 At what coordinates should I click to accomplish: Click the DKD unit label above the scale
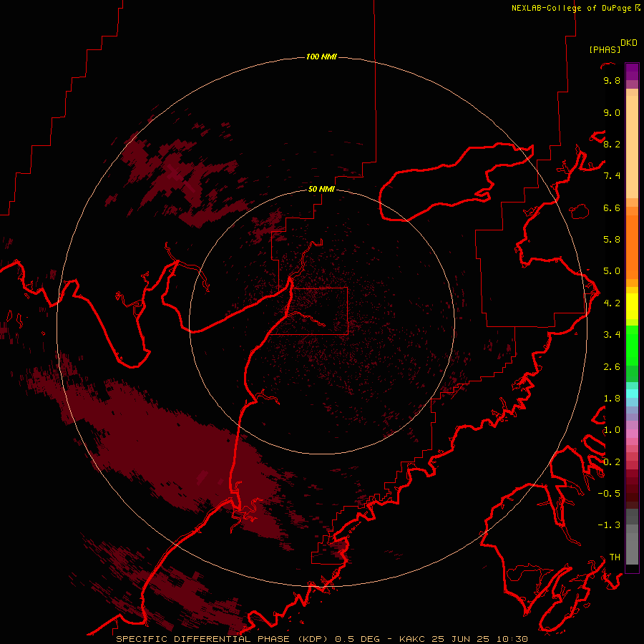pyautogui.click(x=629, y=43)
